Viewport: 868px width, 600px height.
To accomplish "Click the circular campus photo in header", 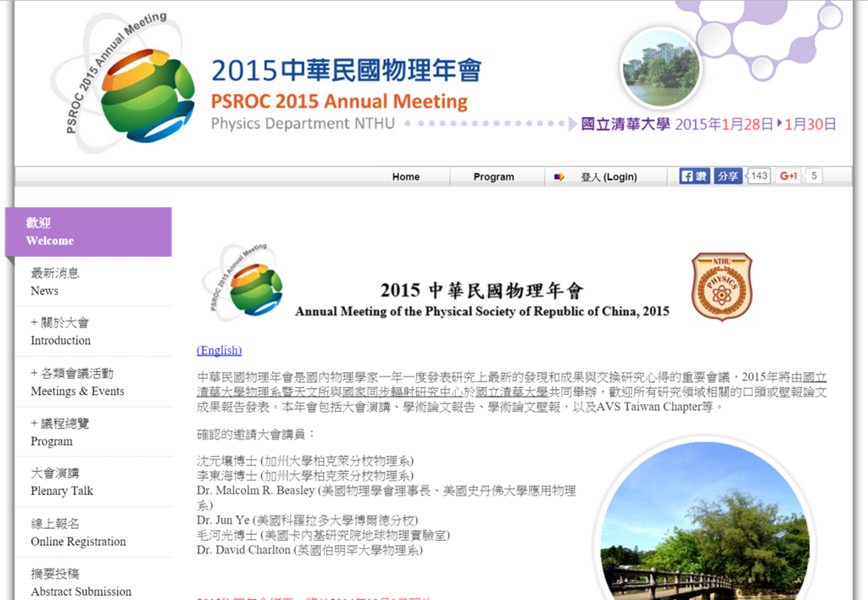I will click(x=660, y=69).
